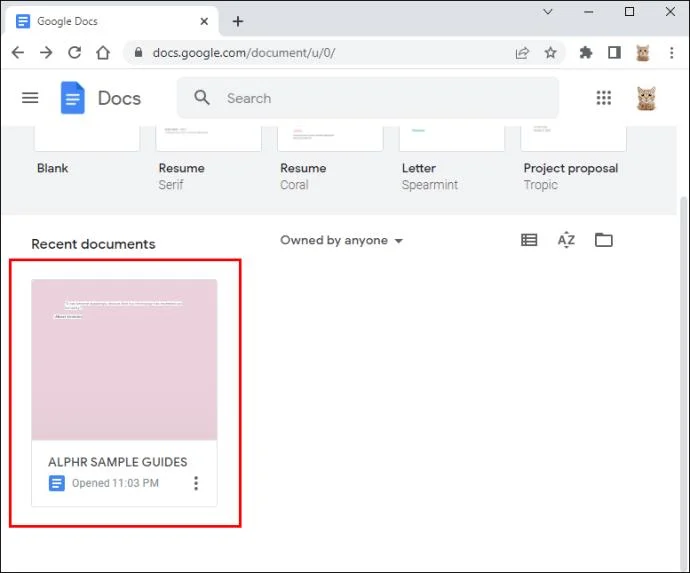690x573 pixels.
Task: Click the Search documents field
Action: [368, 98]
